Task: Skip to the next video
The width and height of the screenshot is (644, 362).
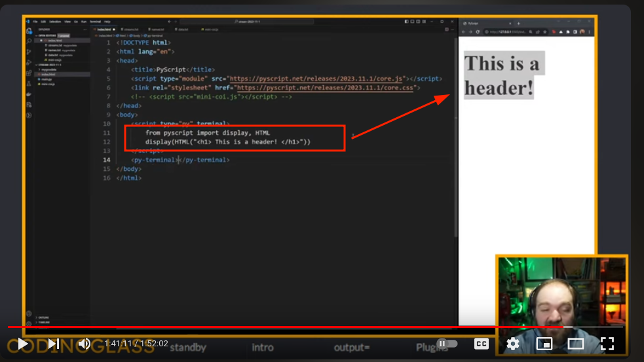Action: [x=54, y=344]
